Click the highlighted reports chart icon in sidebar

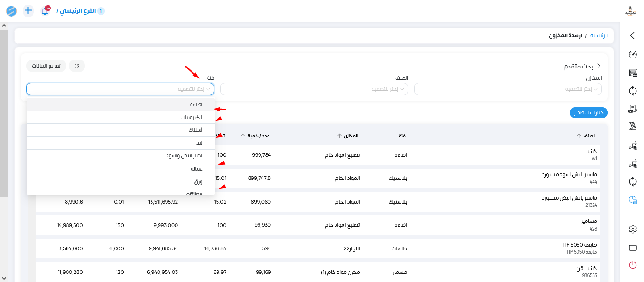pyautogui.click(x=633, y=200)
